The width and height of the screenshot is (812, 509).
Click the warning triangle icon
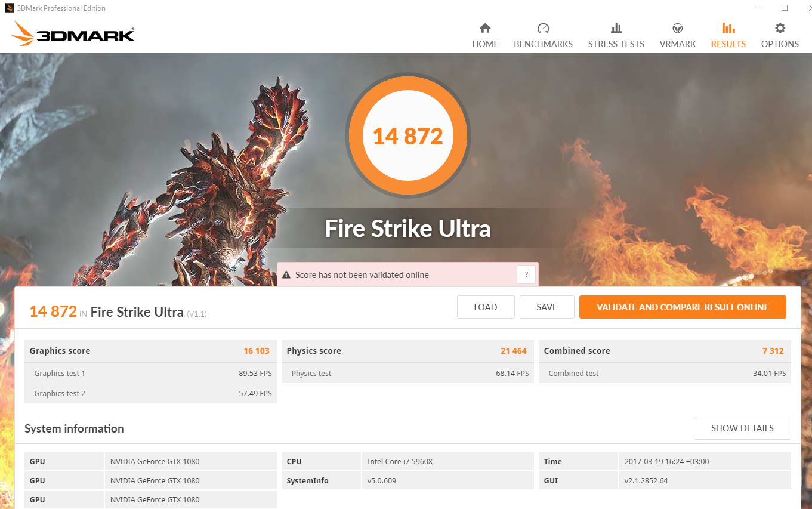coord(287,275)
